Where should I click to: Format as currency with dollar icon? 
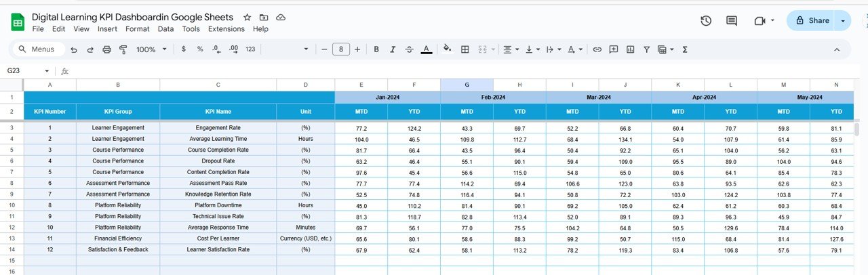(x=183, y=49)
